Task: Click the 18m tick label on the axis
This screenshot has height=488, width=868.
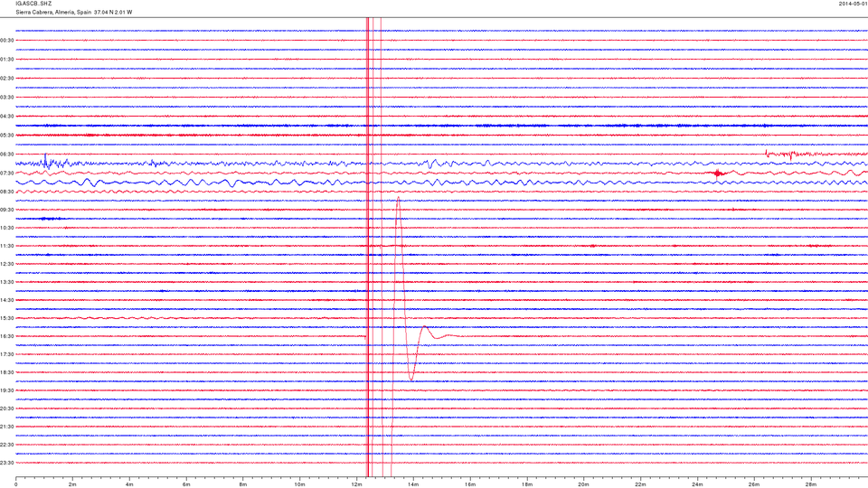Action: tap(527, 484)
